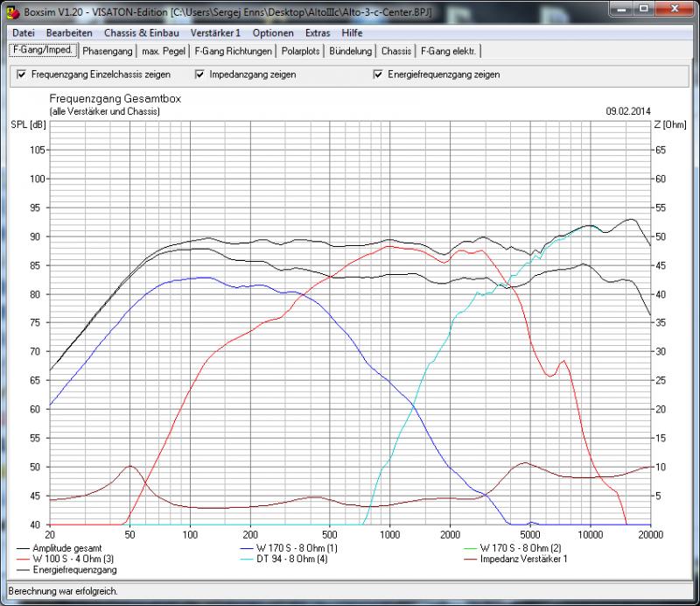Uncheck the Impedanzgang zeigen checkbox

[200, 74]
